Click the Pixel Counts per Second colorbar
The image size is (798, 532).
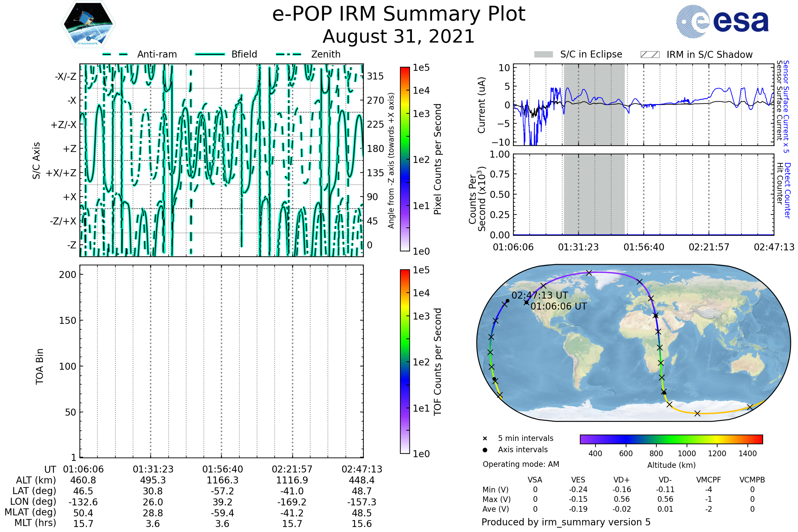point(405,159)
